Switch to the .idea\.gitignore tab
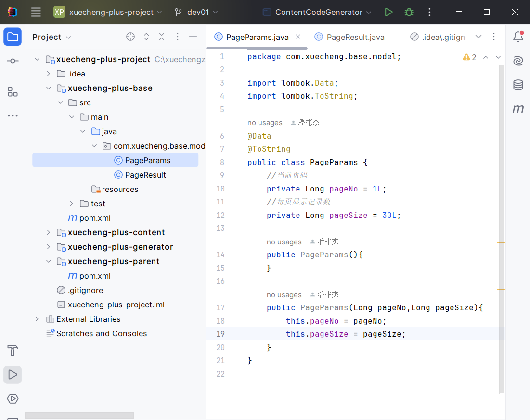 (438, 37)
